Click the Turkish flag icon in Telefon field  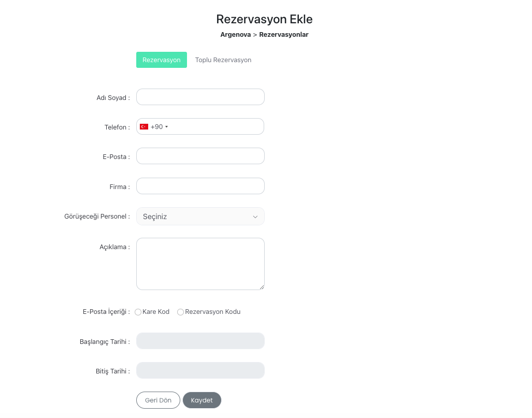coord(144,126)
